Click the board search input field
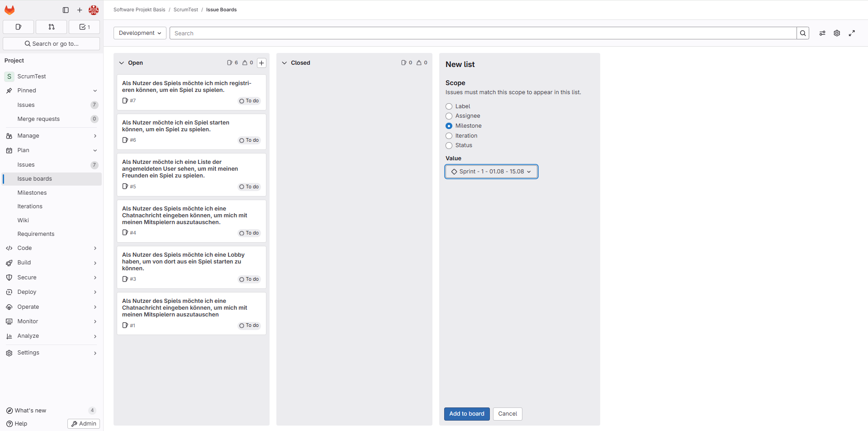The height and width of the screenshot is (431, 868). pyautogui.click(x=483, y=33)
